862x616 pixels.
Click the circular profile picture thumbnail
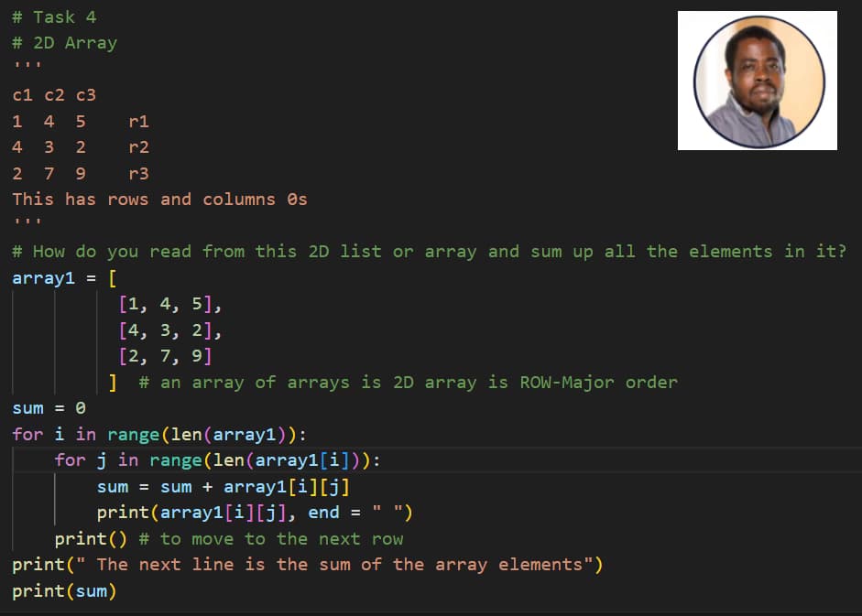coord(757,80)
